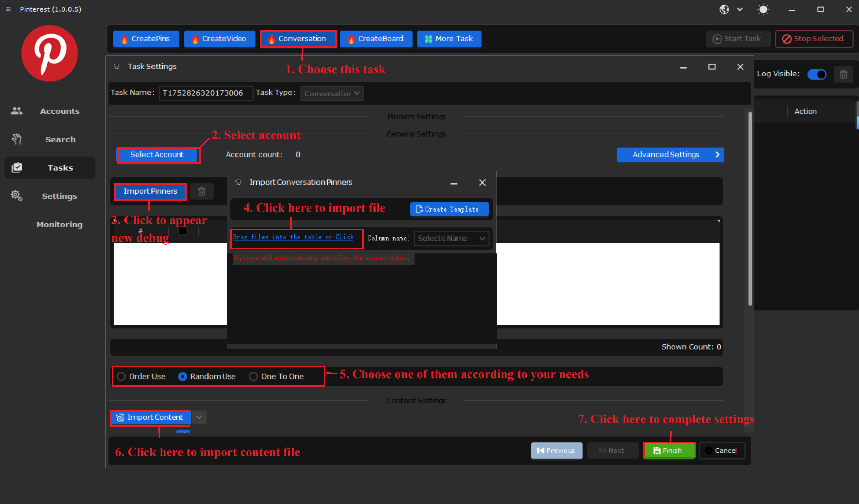Choose the Conversation task

[x=298, y=39]
